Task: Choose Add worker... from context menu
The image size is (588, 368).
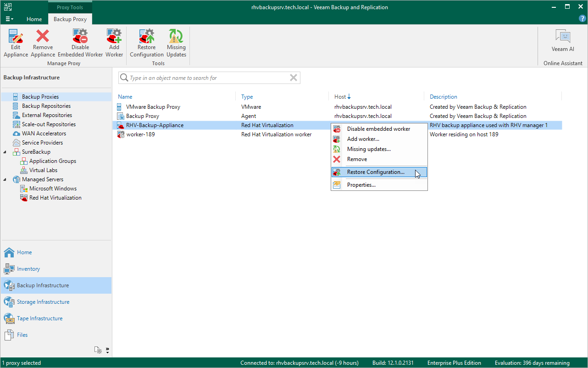Action: 379,139
